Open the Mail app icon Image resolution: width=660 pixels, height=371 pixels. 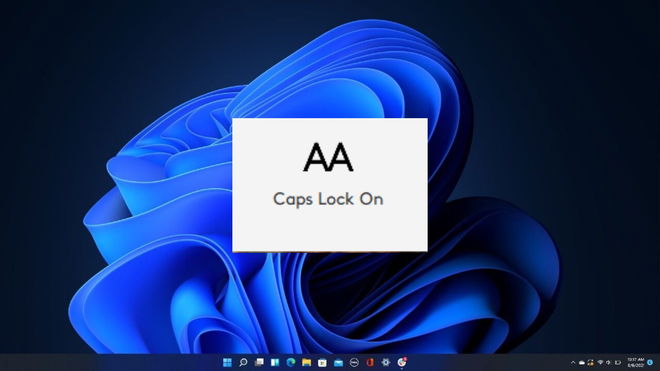pyautogui.click(x=338, y=362)
